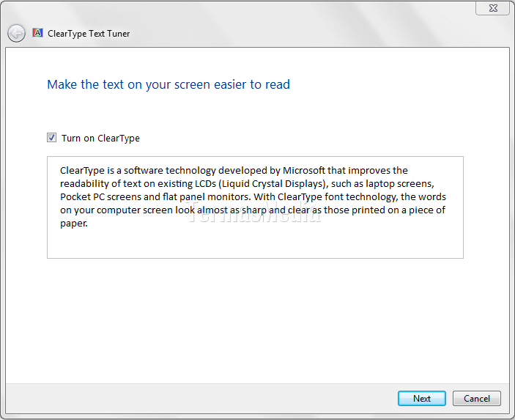This screenshot has height=420, width=515.
Task: Click the ClearType description paragraph text
Action: coord(253,196)
